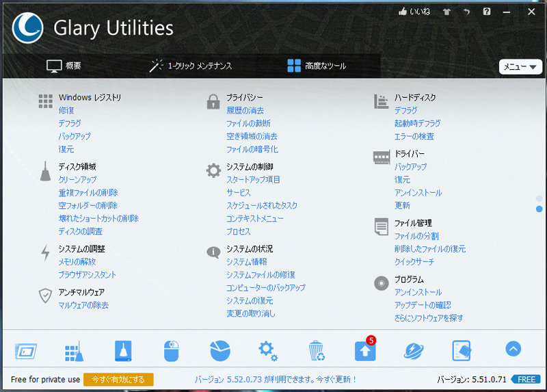Open エラーの検査 link
Viewport: 547px width, 392px height.
(x=414, y=136)
